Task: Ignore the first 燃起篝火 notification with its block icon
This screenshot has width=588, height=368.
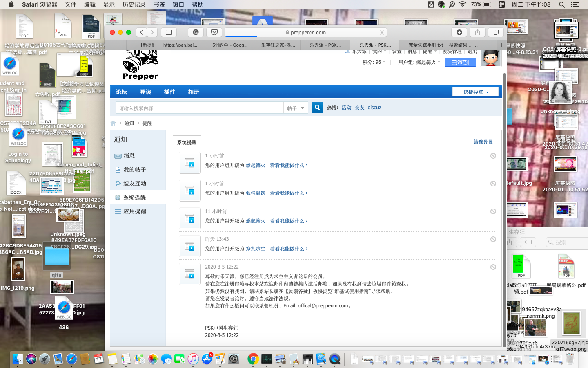Action: tap(493, 156)
